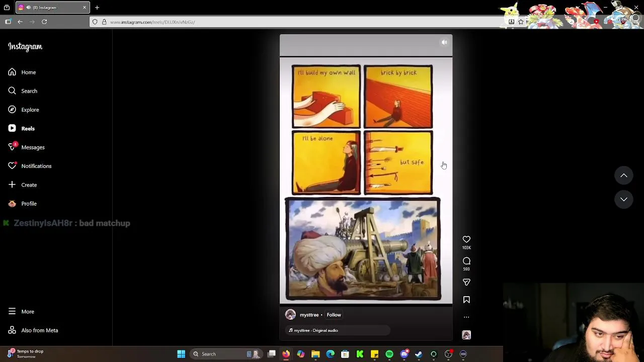Open your Profile from the sidebar
Screen dimensions: 644x362
23,204
